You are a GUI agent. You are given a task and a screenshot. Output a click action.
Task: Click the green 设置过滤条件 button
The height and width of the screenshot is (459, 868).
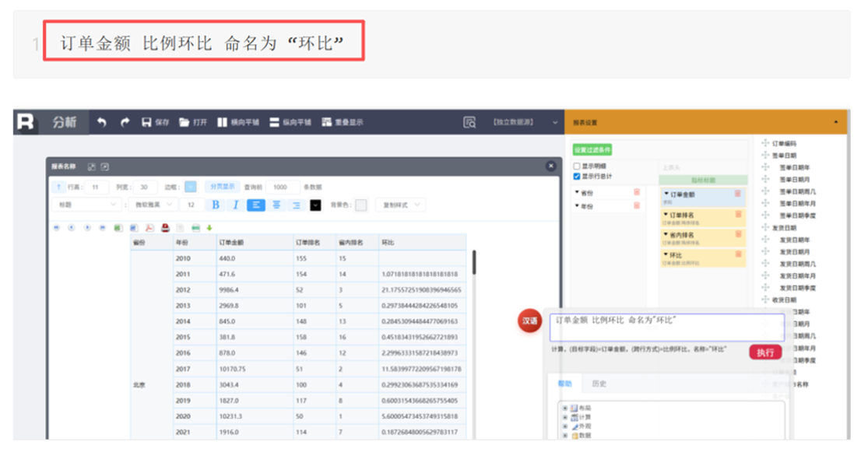coord(592,150)
